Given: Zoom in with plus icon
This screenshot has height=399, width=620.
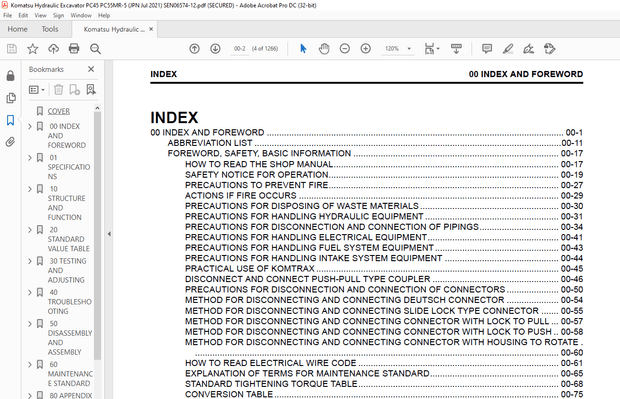Looking at the screenshot, I should (x=366, y=49).
